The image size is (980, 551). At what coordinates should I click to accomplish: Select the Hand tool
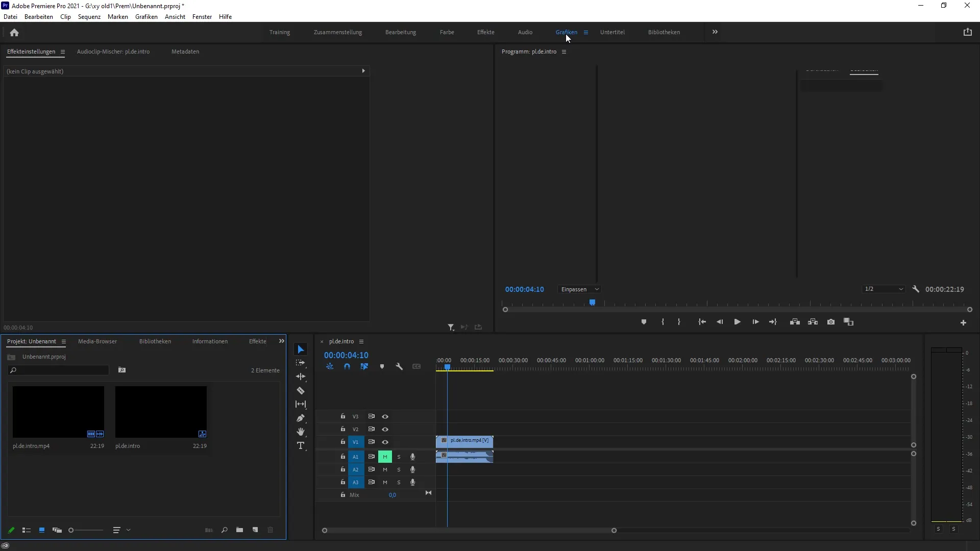[301, 432]
